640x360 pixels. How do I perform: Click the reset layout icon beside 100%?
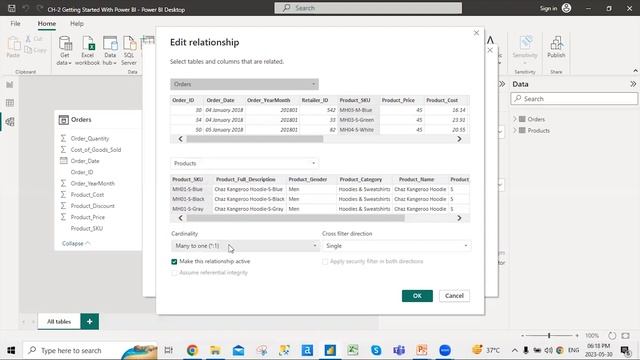click(611, 336)
